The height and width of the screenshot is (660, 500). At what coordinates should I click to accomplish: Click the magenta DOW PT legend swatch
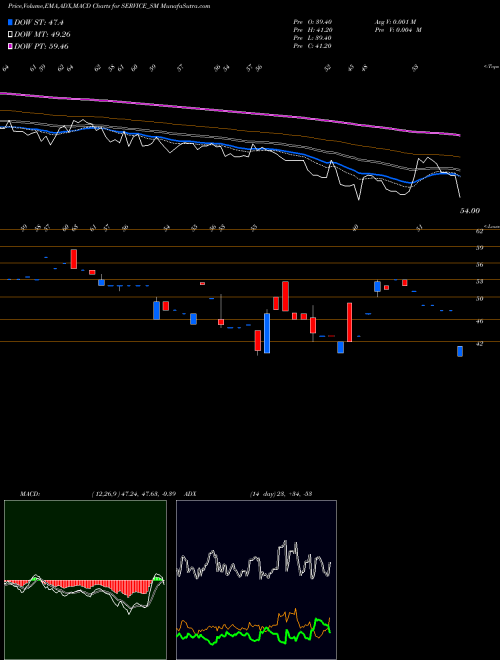10,46
